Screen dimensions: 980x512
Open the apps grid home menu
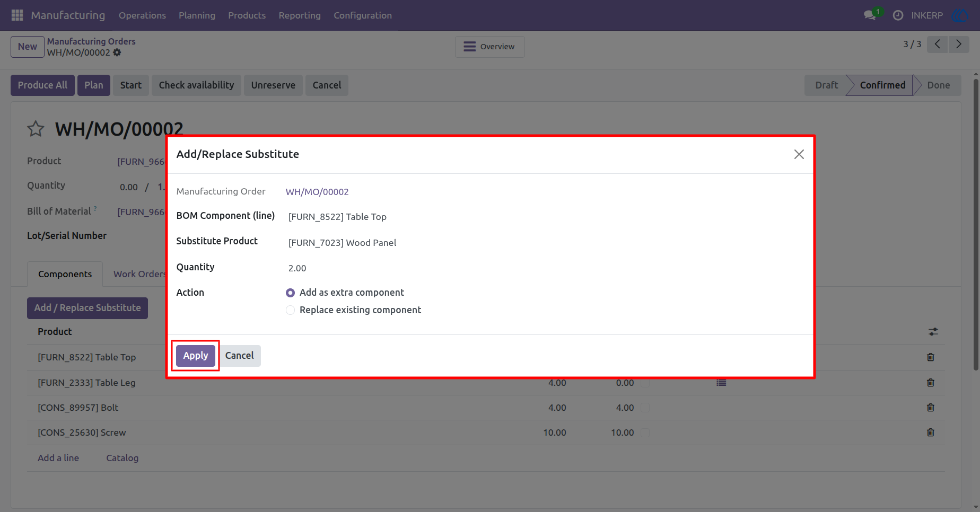point(17,15)
